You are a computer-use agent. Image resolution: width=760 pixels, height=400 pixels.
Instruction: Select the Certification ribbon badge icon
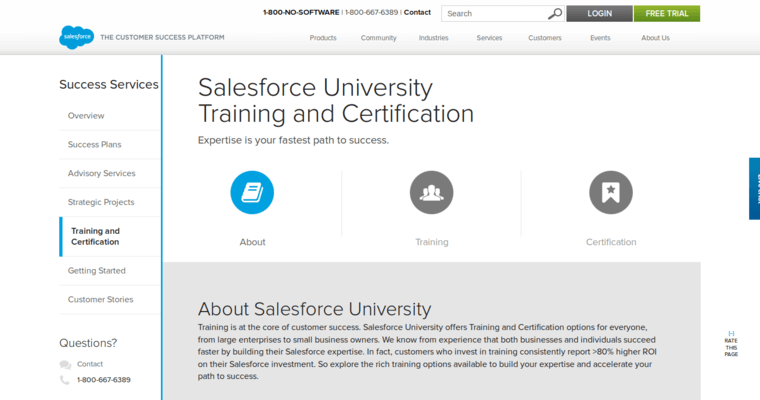pos(610,192)
